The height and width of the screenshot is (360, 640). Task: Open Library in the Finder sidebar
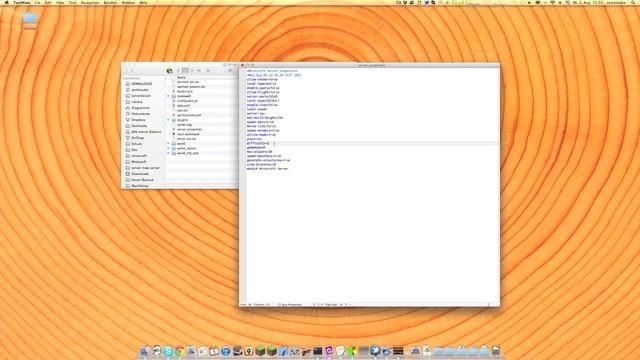(137, 102)
